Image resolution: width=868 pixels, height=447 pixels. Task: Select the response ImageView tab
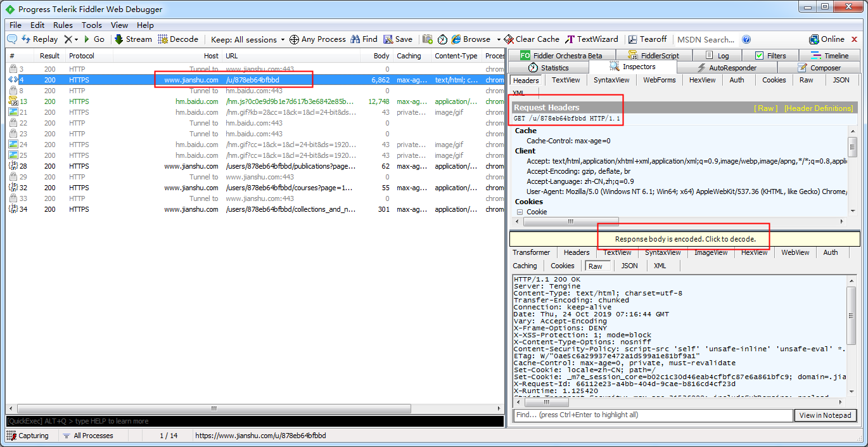(x=711, y=252)
